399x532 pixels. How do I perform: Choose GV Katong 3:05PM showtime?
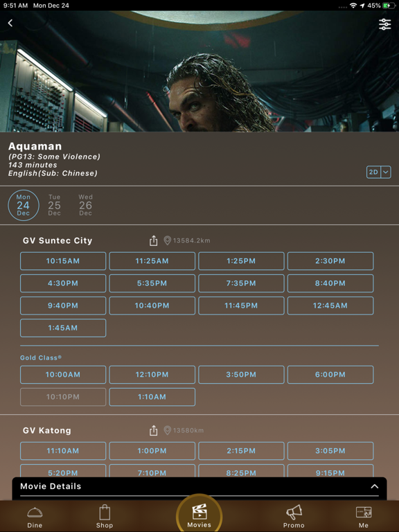pos(330,451)
